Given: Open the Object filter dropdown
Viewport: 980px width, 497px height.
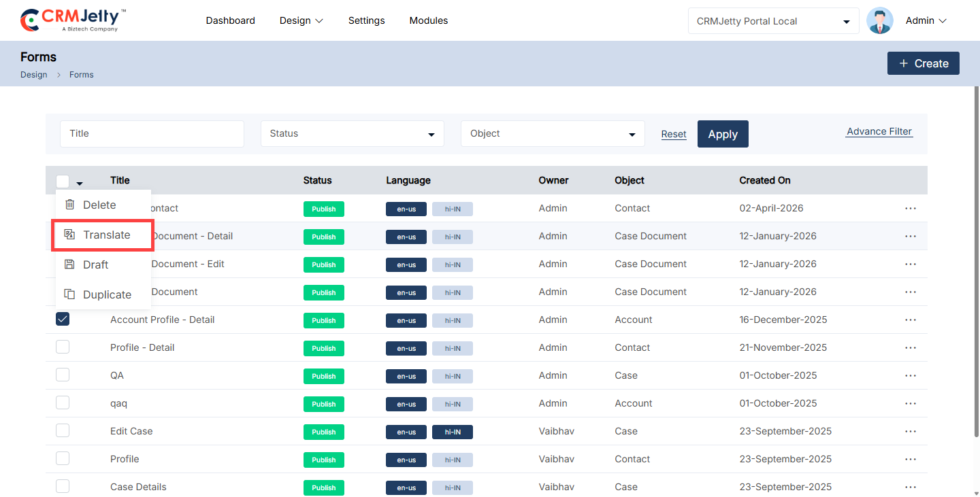Looking at the screenshot, I should (553, 133).
